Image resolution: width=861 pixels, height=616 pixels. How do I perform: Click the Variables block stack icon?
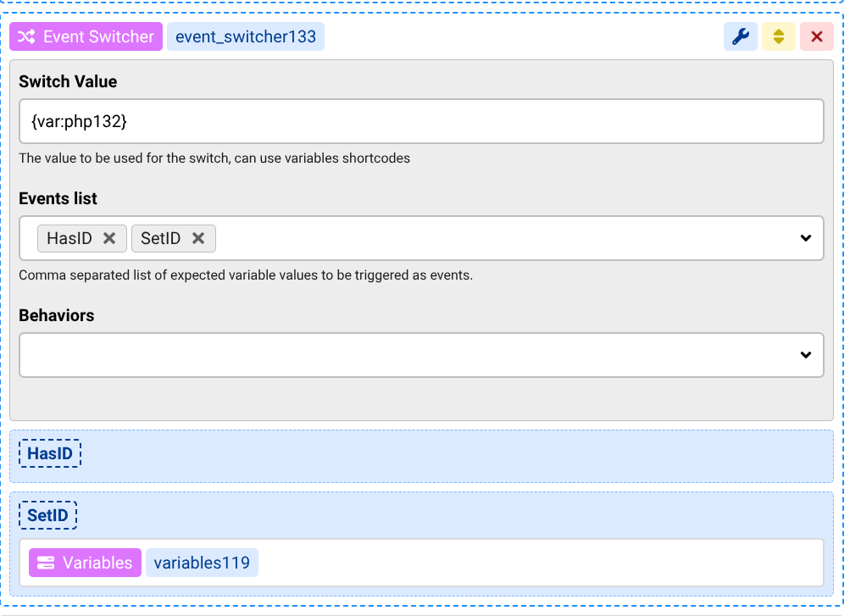46,563
